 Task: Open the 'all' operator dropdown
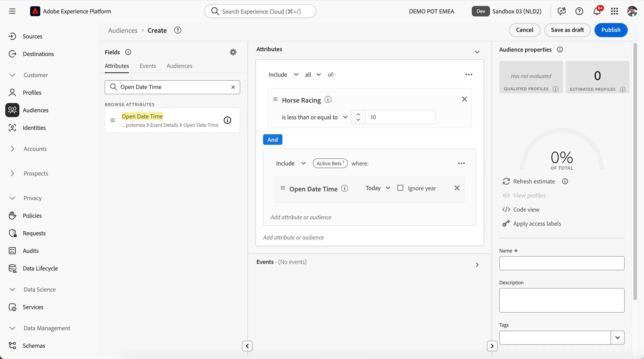coord(313,75)
